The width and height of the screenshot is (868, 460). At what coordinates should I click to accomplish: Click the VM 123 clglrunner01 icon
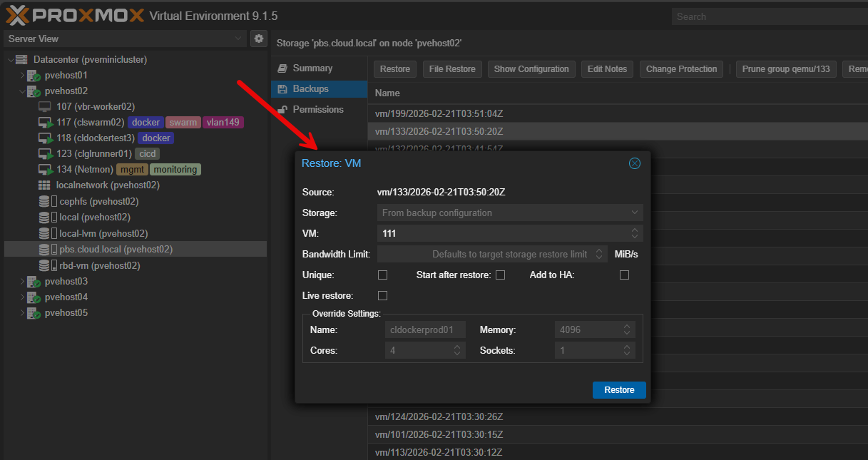(x=46, y=154)
